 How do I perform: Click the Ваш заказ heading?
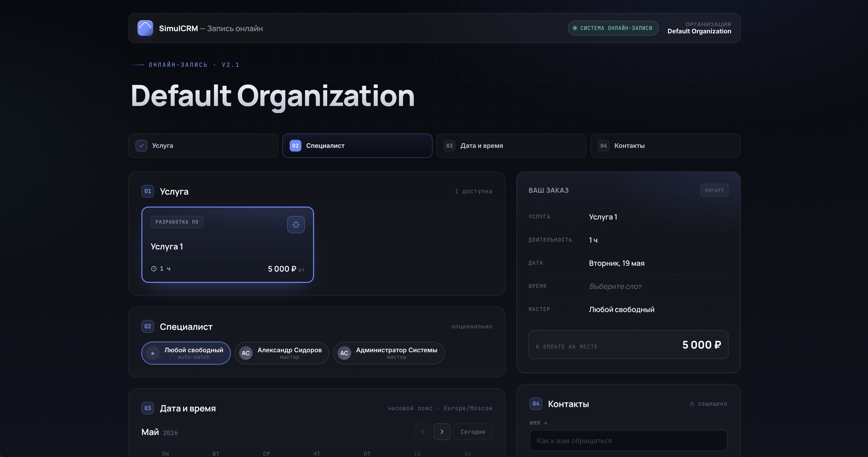click(x=548, y=190)
